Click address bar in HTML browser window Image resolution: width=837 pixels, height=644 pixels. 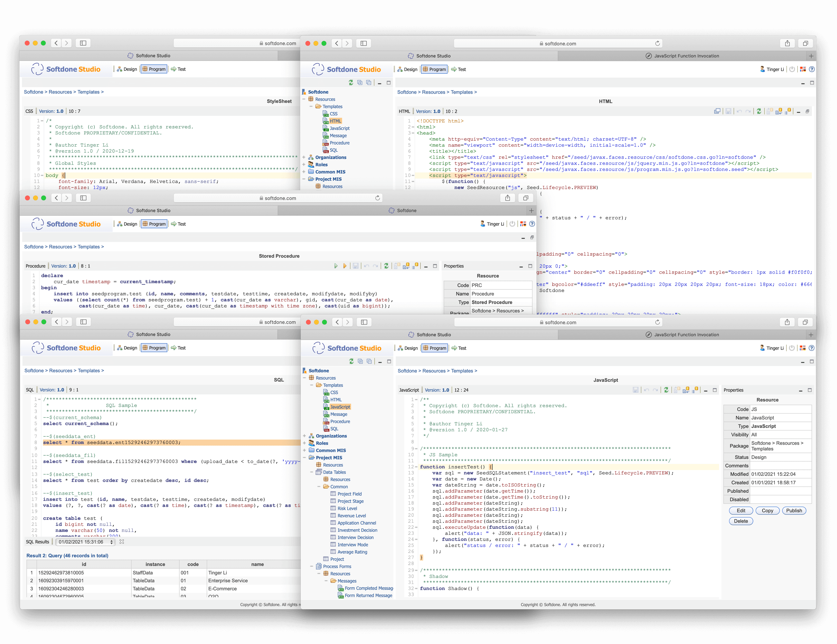click(x=558, y=43)
